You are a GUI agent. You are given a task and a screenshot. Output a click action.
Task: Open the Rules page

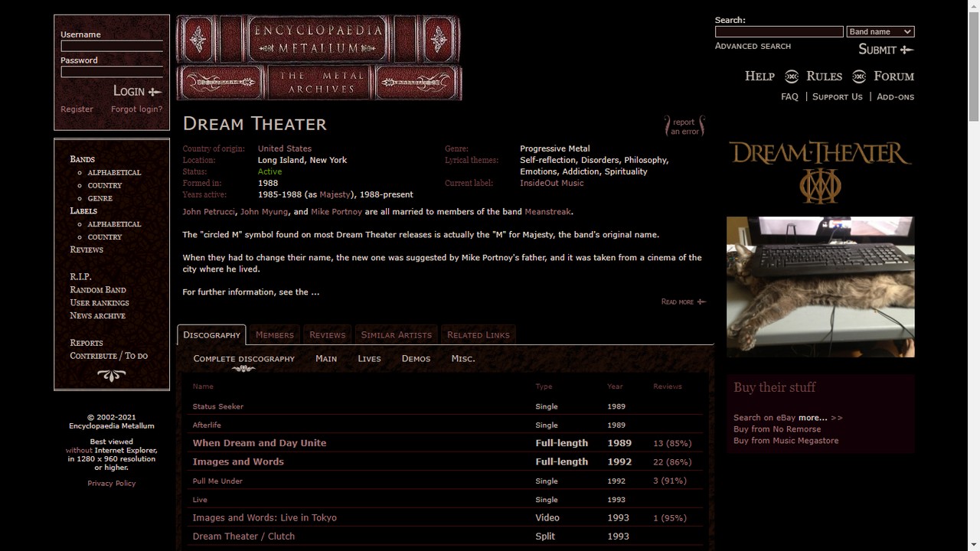tap(824, 76)
